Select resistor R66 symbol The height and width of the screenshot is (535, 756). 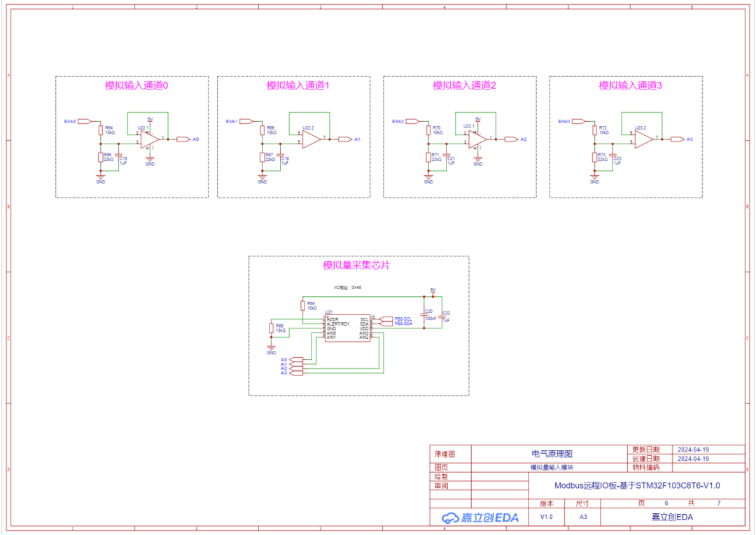click(x=262, y=130)
